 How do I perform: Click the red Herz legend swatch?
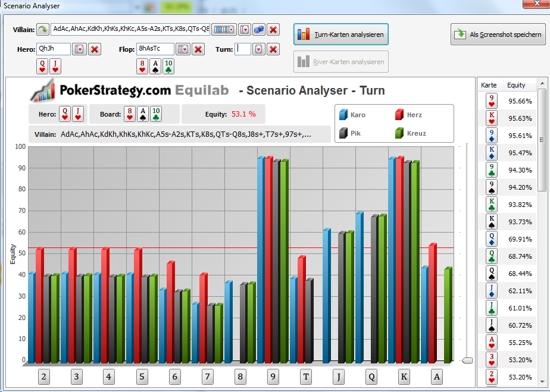click(x=399, y=115)
